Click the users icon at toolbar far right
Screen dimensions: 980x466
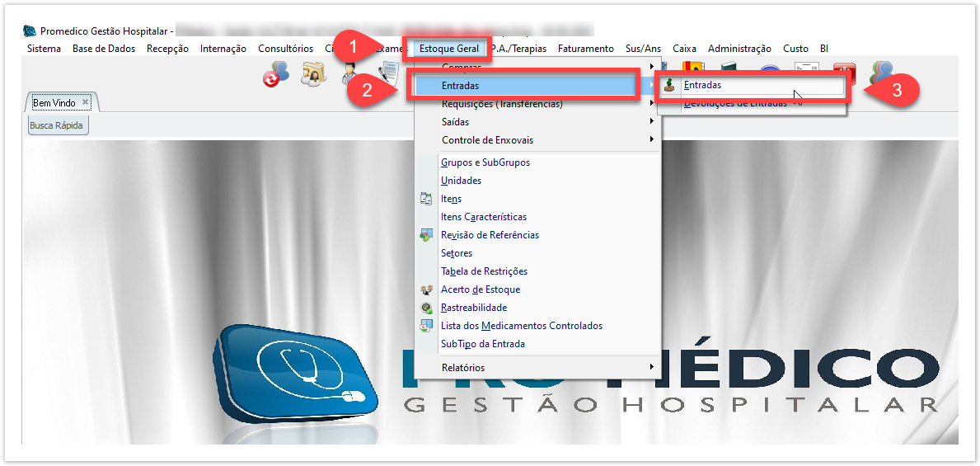pyautogui.click(x=881, y=73)
